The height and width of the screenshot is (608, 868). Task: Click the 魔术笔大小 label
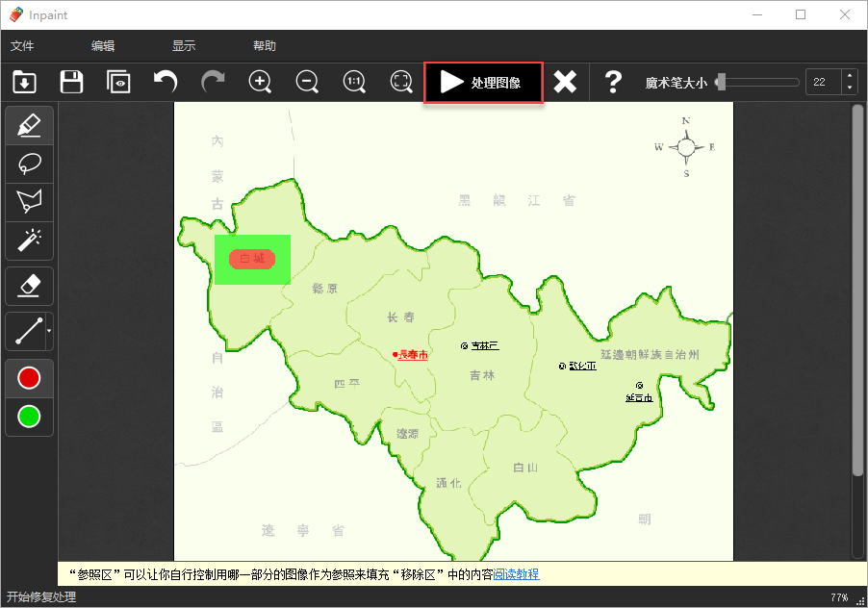tap(676, 83)
